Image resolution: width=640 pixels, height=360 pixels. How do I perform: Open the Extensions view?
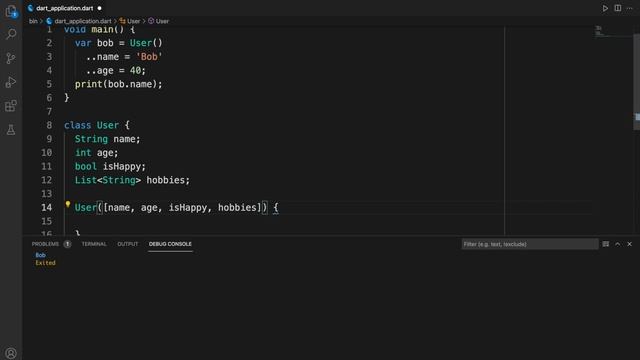pyautogui.click(x=11, y=106)
